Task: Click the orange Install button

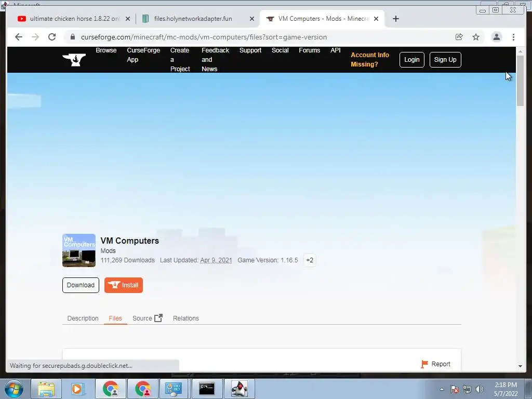Action: point(124,285)
